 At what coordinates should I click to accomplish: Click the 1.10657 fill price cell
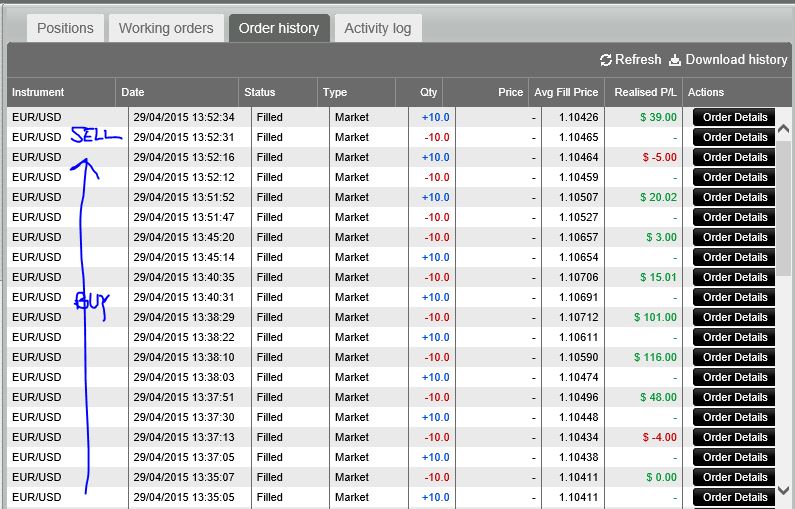579,237
